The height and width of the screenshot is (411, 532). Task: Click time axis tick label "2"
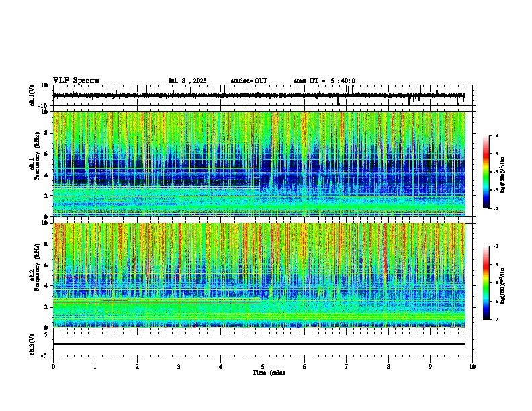(x=137, y=367)
